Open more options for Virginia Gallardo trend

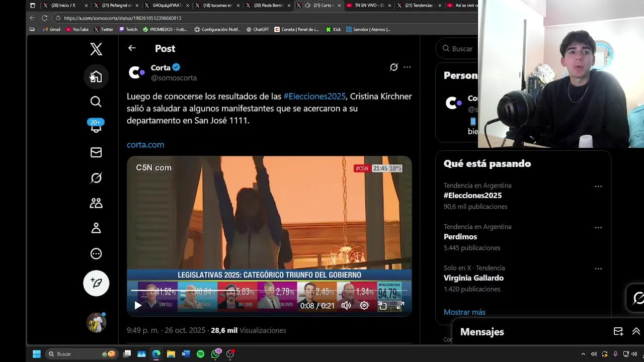coord(598,268)
